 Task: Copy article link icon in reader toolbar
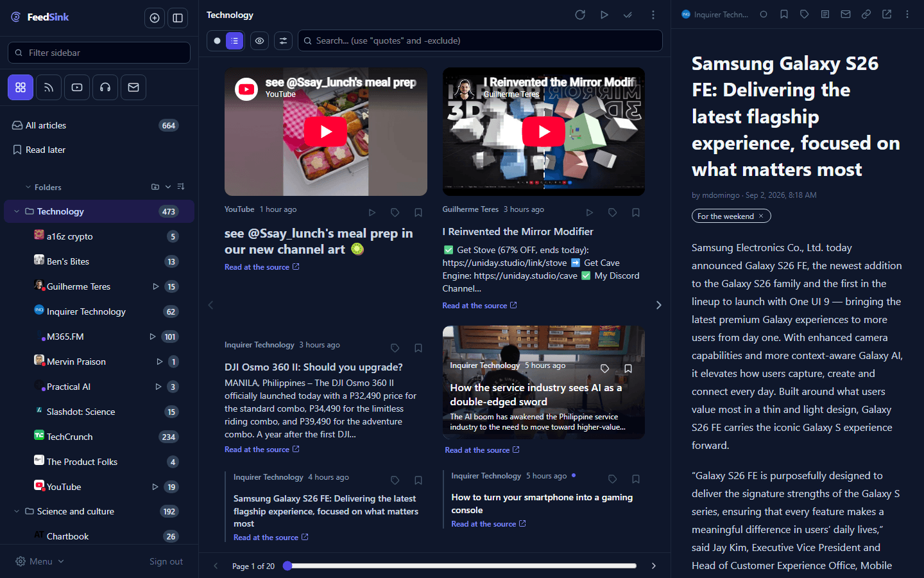tap(866, 14)
